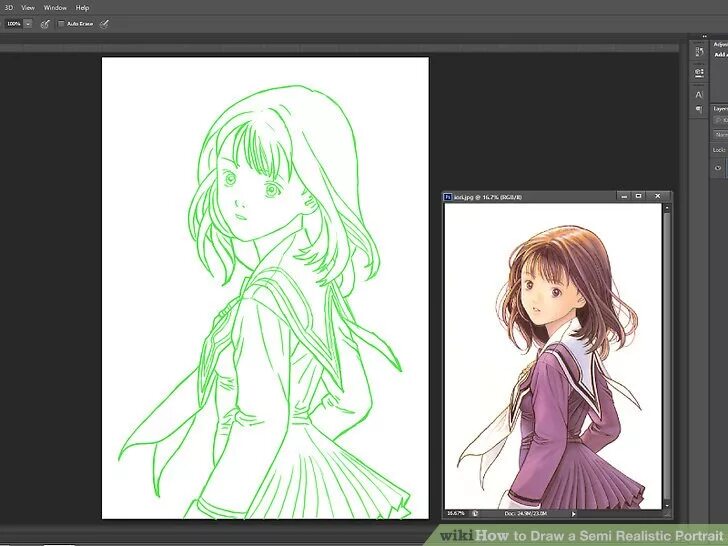Click the reference window scrollbar down arrow
Screen dimensions: 728x546
(667, 506)
